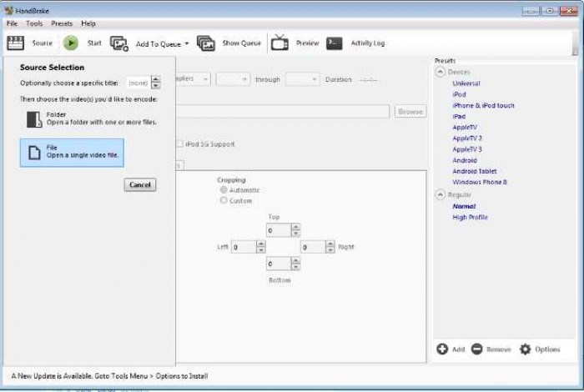Click the Source clapperboard icon

pos(16,43)
